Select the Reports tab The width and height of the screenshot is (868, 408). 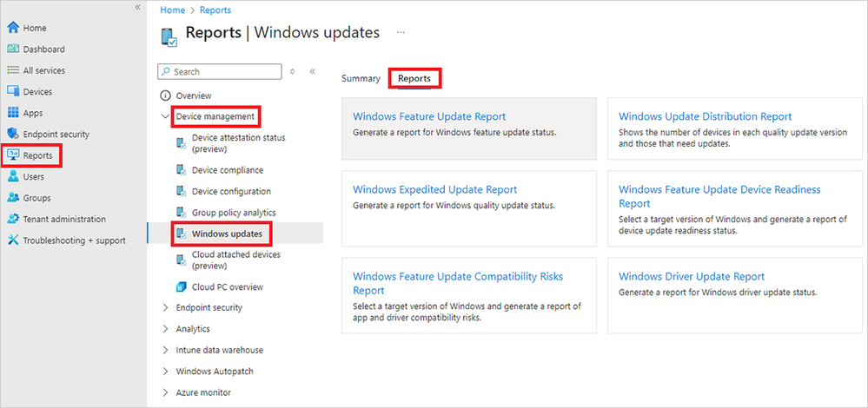point(414,78)
